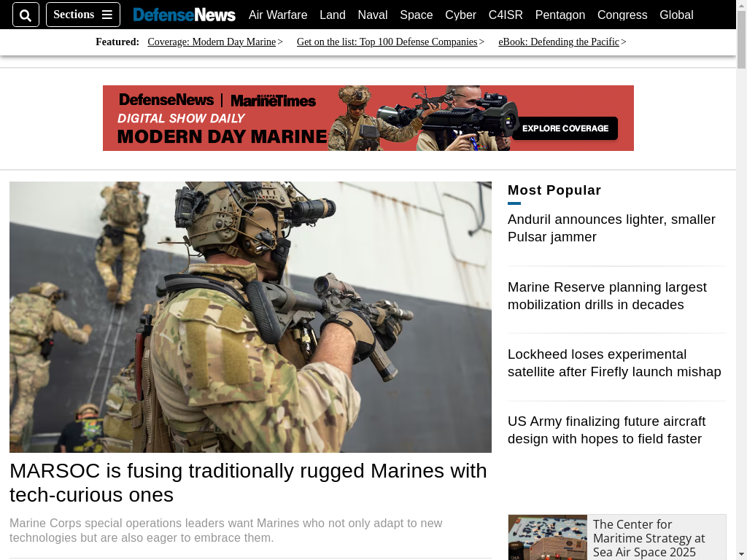Open Center for Maritime Strategy thumbnail
The height and width of the screenshot is (560, 747).
click(548, 537)
